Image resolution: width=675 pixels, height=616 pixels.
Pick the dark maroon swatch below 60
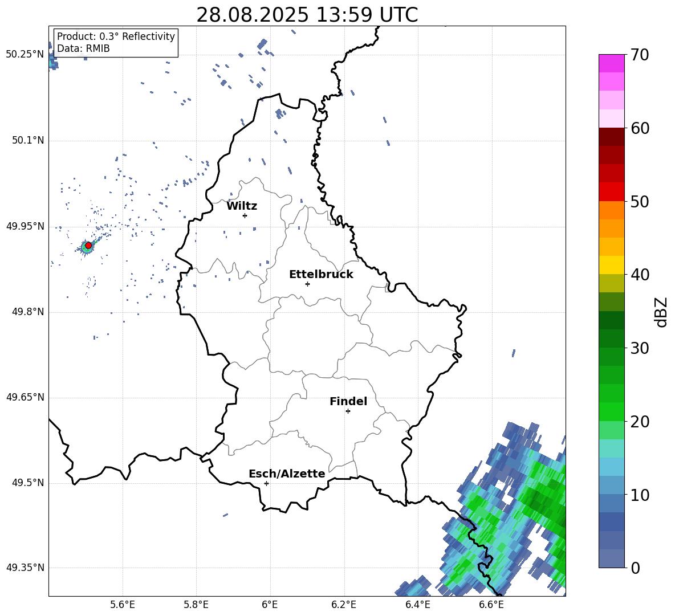tap(612, 137)
